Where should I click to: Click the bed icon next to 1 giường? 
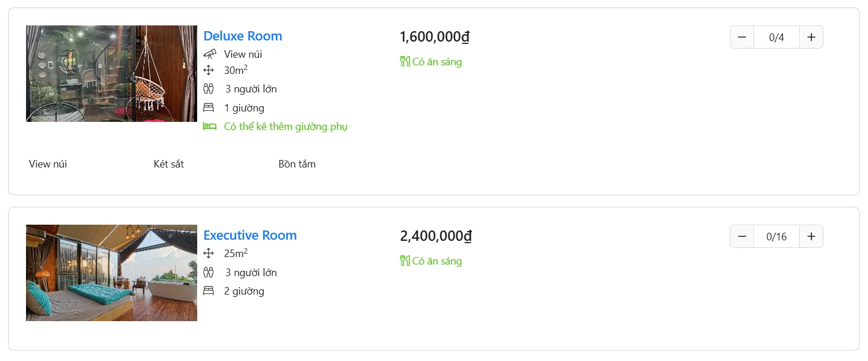209,108
